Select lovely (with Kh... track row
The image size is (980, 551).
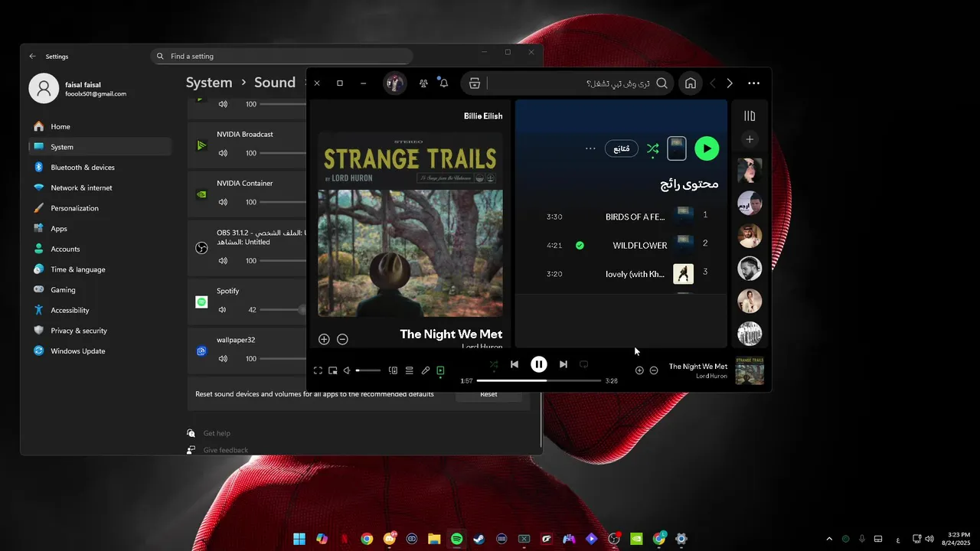[x=621, y=273]
